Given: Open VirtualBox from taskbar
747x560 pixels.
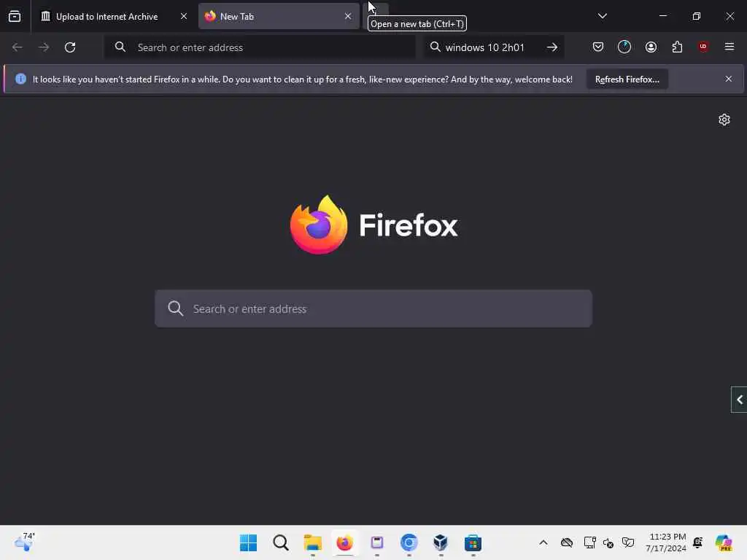Looking at the screenshot, I should [x=441, y=542].
